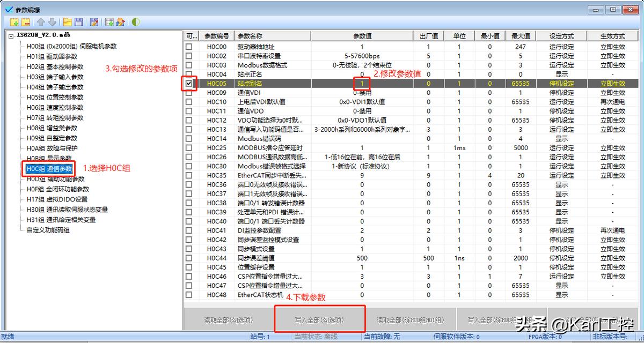Tick the checkbox for row H0C02
The image size is (644, 343).
click(189, 56)
